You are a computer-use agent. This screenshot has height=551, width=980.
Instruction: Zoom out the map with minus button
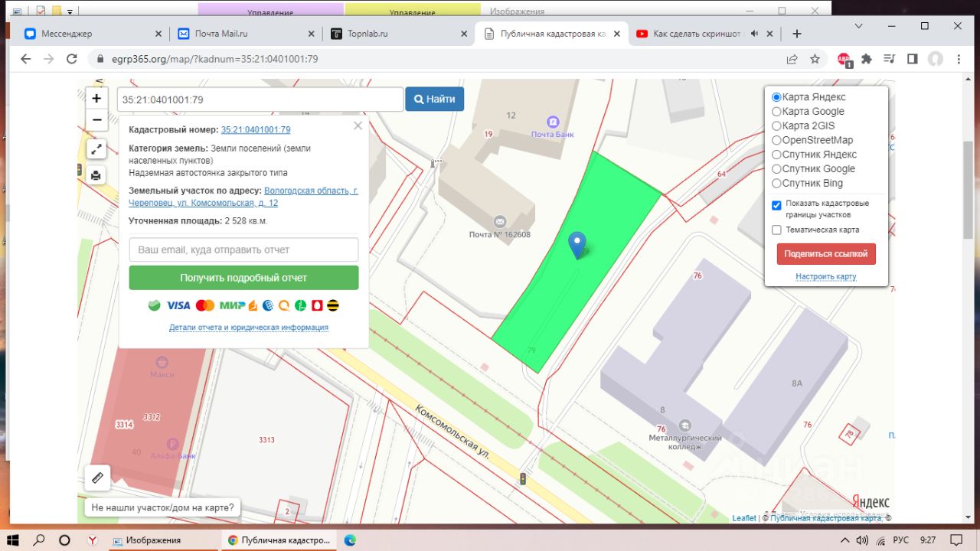point(96,120)
